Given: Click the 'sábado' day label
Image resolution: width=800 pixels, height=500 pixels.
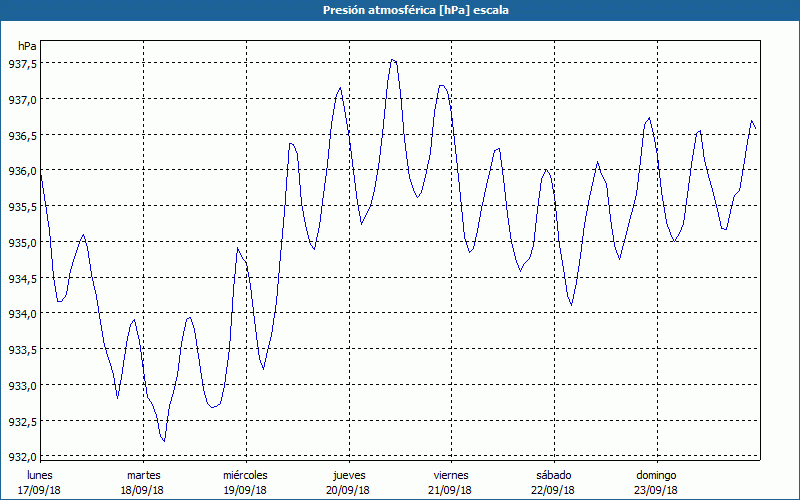Looking at the screenshot, I should (554, 475).
